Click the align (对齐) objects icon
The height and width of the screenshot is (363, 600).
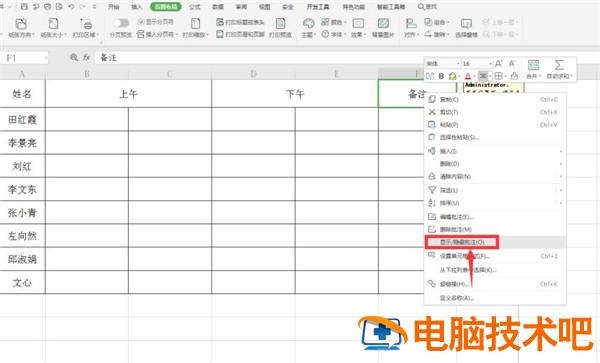point(411,24)
